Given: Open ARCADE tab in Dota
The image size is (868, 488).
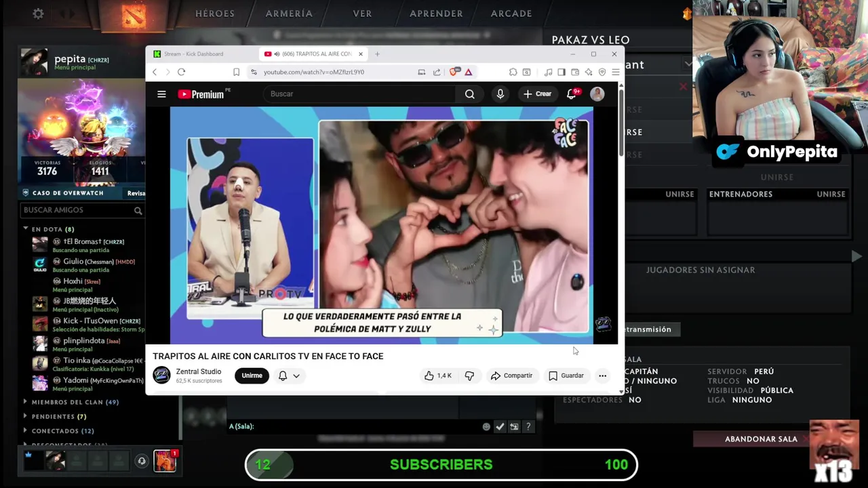Looking at the screenshot, I should [x=511, y=14].
